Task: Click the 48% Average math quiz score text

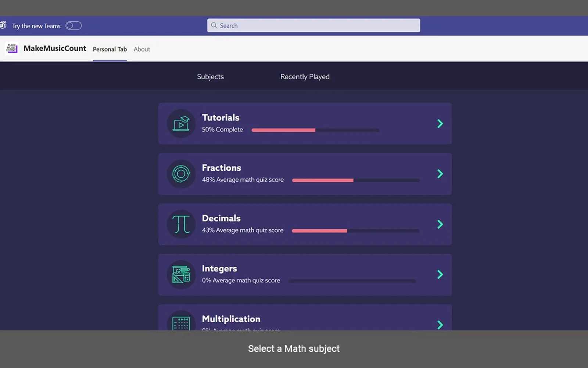Action: click(x=243, y=180)
